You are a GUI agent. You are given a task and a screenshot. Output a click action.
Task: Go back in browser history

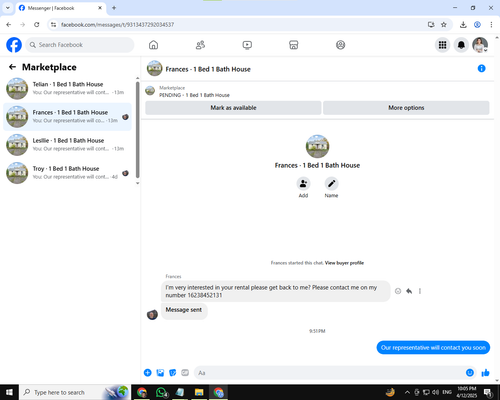click(x=9, y=25)
